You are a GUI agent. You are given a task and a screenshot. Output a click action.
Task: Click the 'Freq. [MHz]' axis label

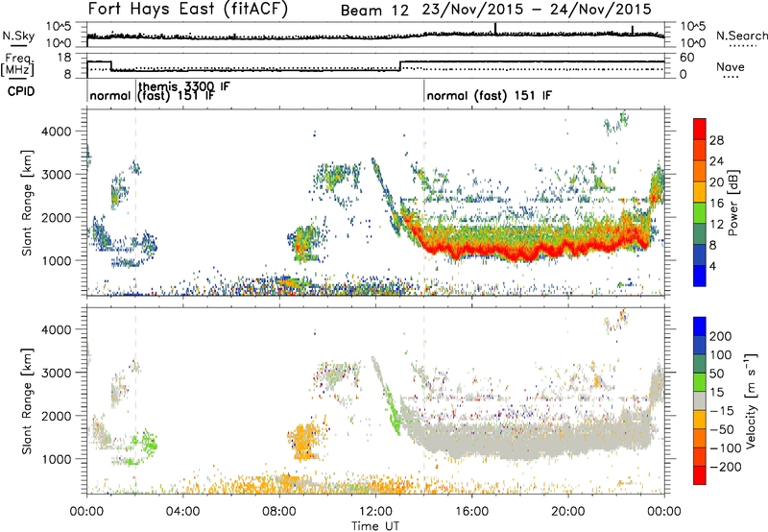(x=17, y=65)
